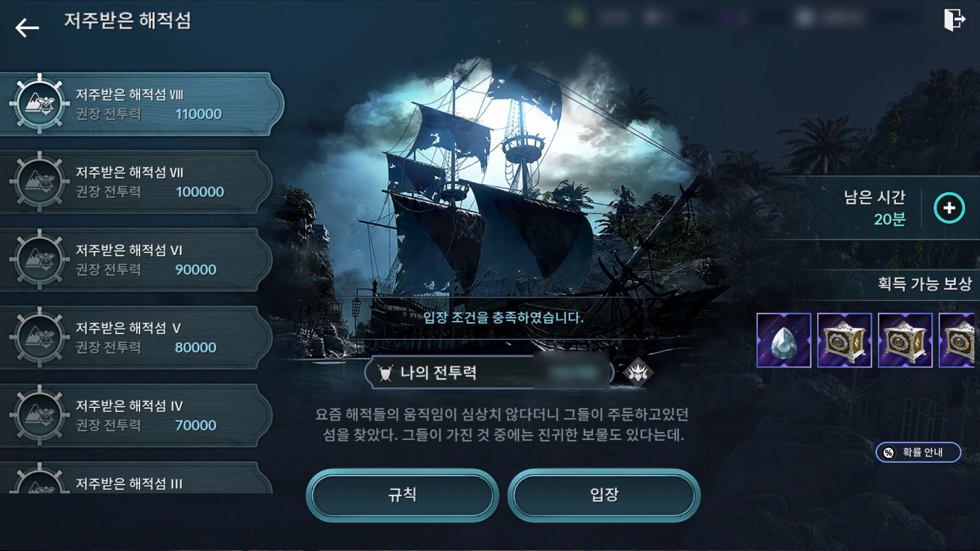Pick the 저주받은 해적섬 III stage
The height and width of the screenshot is (551, 980).
pos(136,478)
